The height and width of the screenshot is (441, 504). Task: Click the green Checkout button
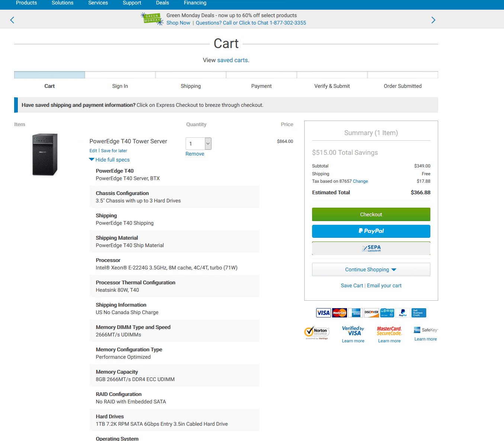click(x=371, y=214)
